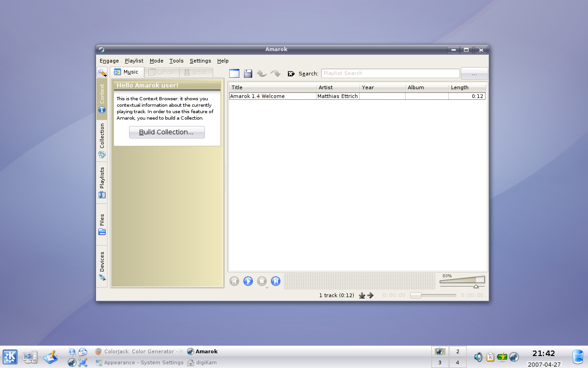Viewport: 588px width, 368px height.
Task: Click 'Matthias Ettrich' artist cell
Action: click(338, 96)
